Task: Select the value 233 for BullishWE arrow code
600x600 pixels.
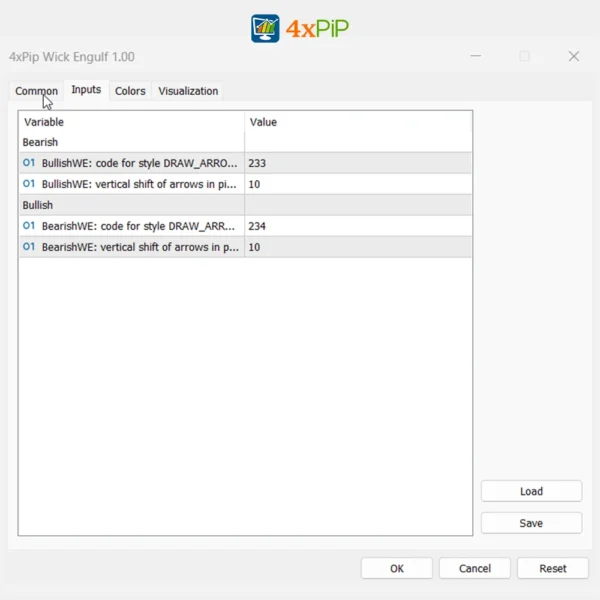Action: pyautogui.click(x=257, y=163)
